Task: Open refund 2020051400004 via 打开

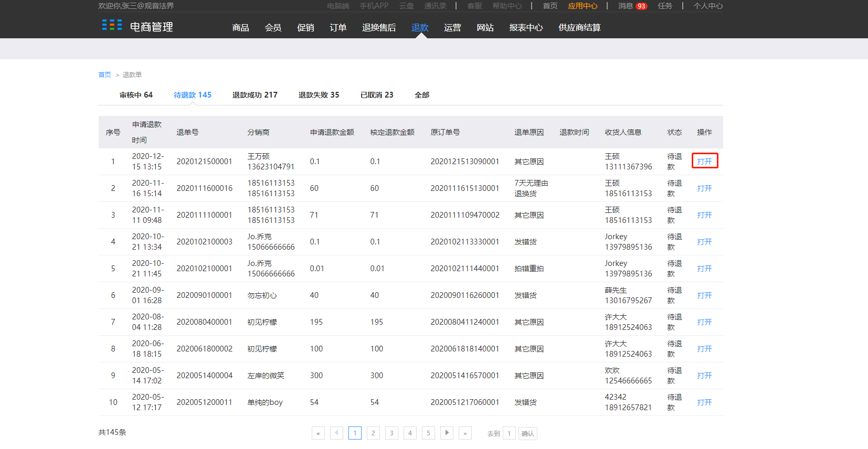Action: (x=704, y=376)
